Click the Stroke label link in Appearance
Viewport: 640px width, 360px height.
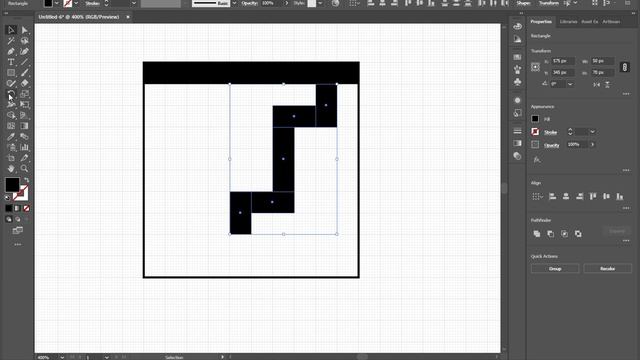tap(550, 132)
